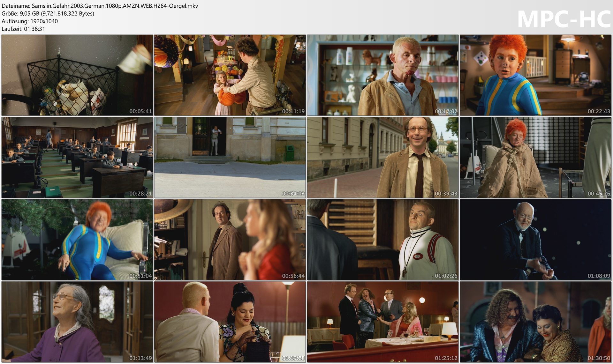Click the Auflösung 1920x1040 text
Image resolution: width=613 pixels, height=364 pixels.
[x=30, y=21]
